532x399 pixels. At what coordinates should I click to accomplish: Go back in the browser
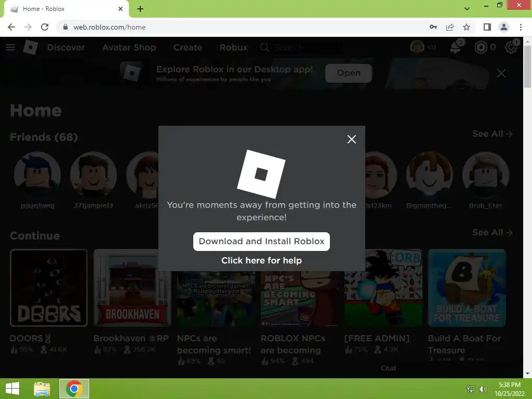(11, 27)
